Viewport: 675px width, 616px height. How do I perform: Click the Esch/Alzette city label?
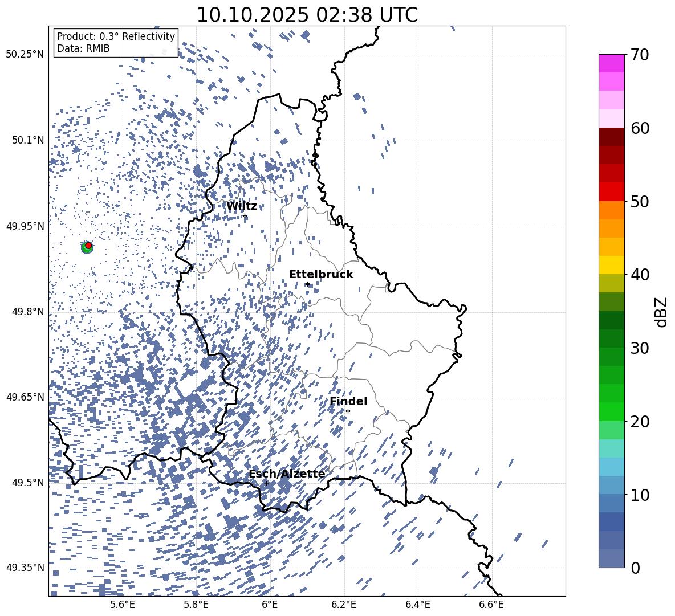[287, 474]
